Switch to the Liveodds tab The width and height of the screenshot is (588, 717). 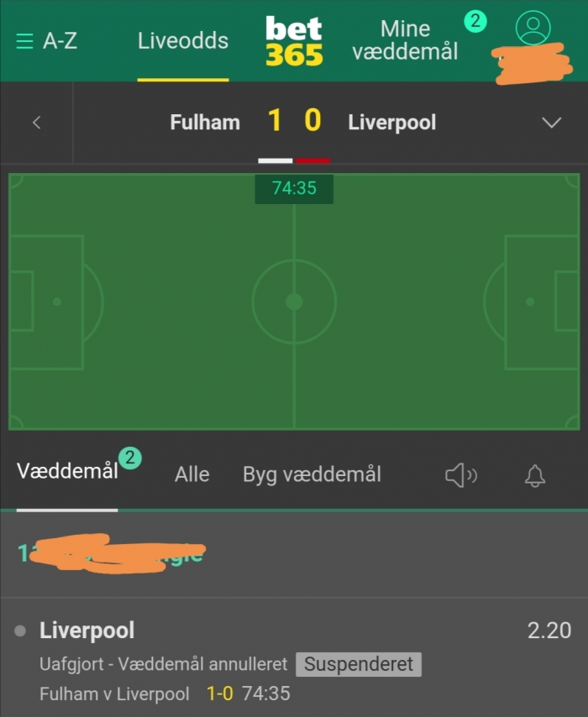[183, 40]
